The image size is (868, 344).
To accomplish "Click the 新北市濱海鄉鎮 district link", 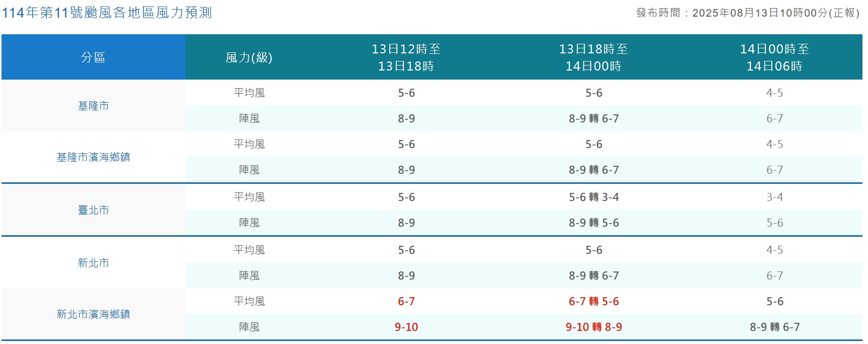I will point(93,314).
